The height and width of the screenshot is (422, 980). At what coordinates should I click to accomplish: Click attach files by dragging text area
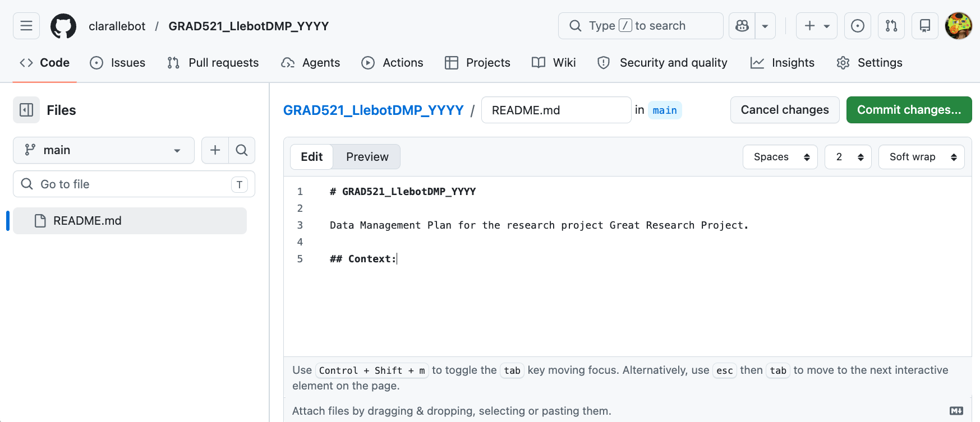pos(452,411)
